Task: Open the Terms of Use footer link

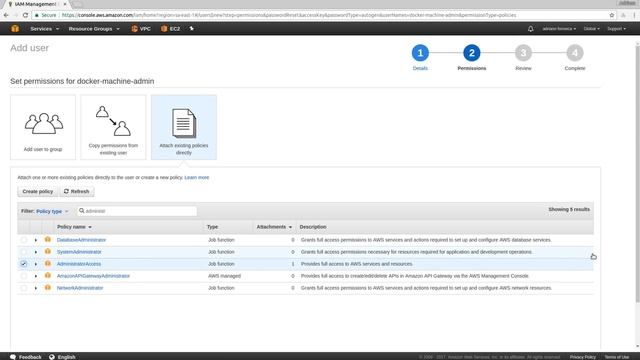Action: coord(617,357)
